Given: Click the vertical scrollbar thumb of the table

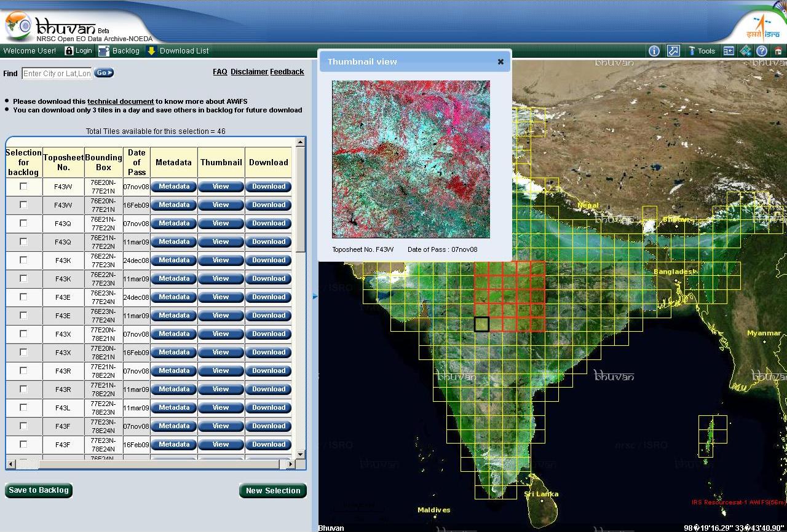Looking at the screenshot, I should pos(300,200).
